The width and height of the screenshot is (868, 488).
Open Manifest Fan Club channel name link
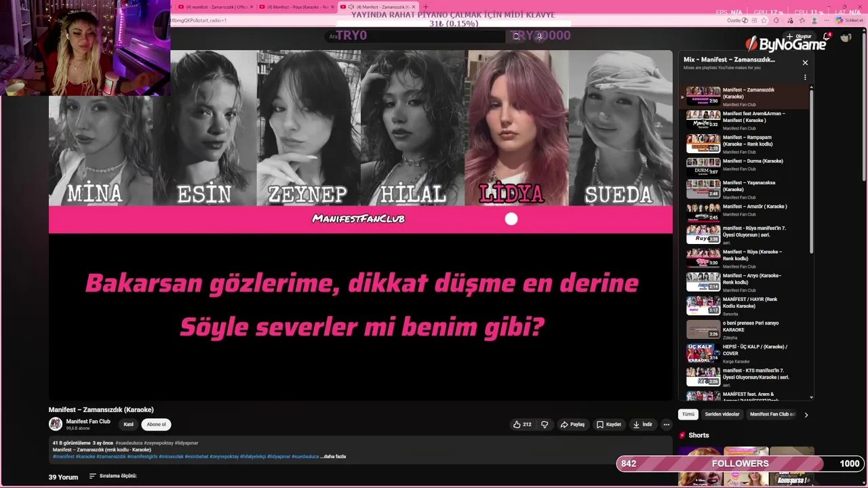pos(88,422)
